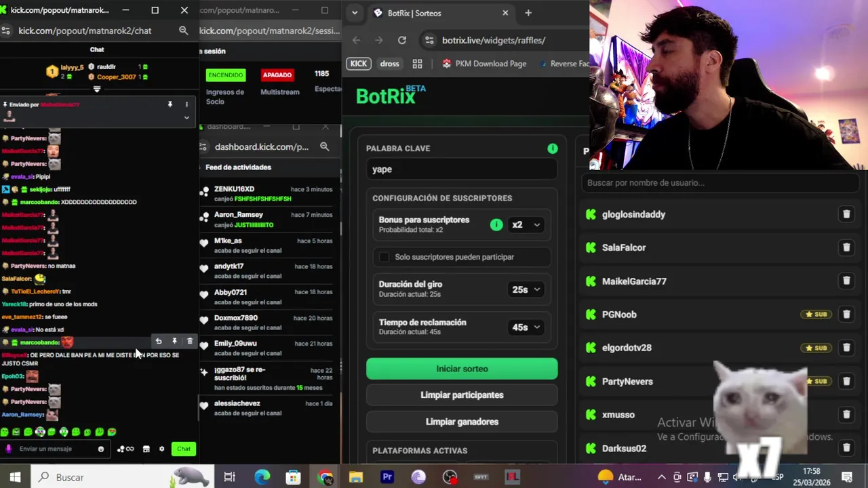Open the KICK bookmark

[x=359, y=64]
